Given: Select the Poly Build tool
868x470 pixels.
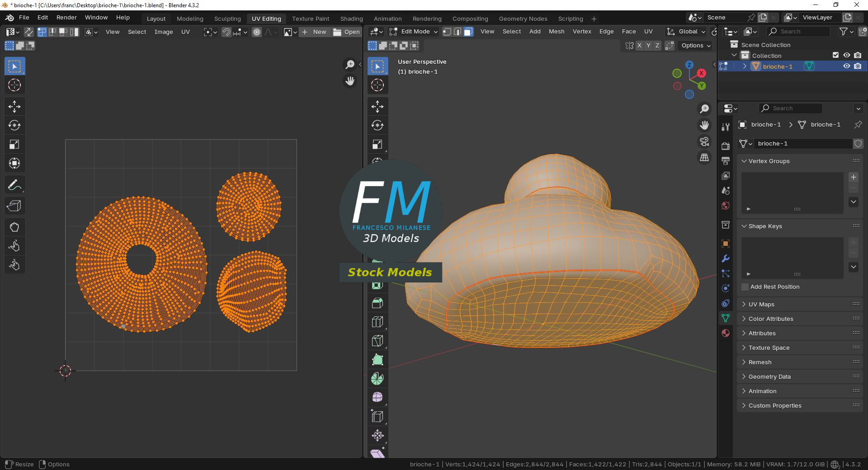Looking at the screenshot, I should click(x=377, y=360).
